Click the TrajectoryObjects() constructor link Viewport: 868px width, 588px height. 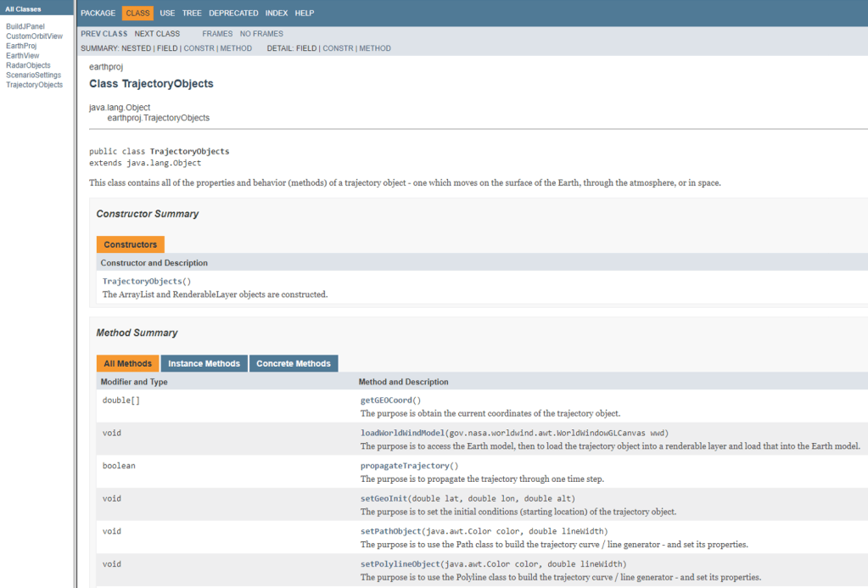pos(142,282)
